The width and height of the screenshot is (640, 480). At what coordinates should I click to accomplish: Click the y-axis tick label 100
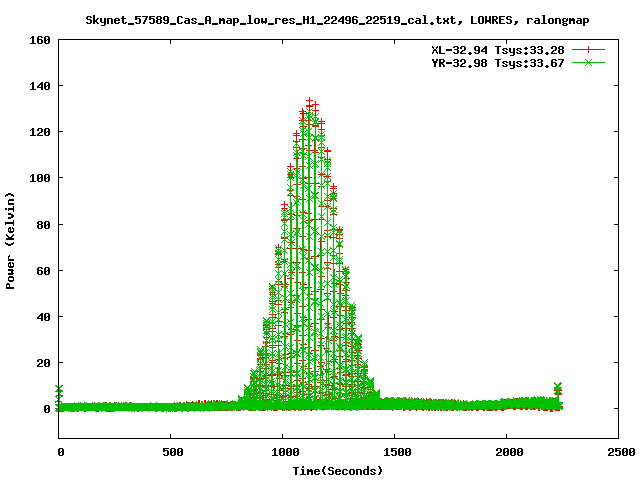[40, 178]
